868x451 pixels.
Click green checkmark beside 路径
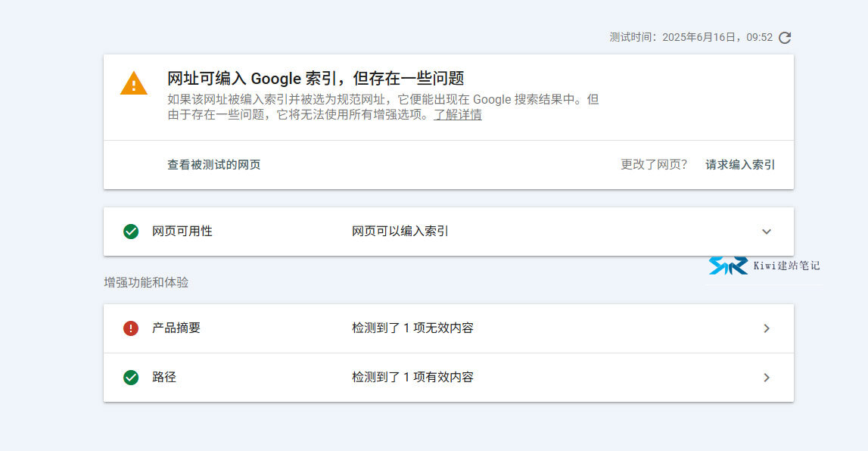131,378
